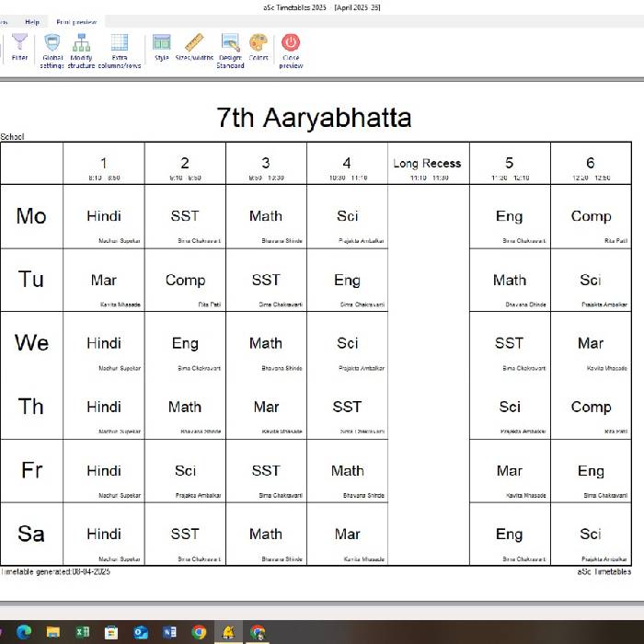Open File Explorer from the taskbar

pos(53,632)
